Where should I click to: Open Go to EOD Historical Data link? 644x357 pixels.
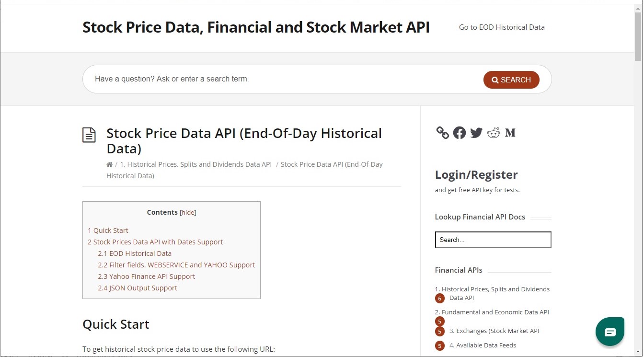tap(501, 27)
